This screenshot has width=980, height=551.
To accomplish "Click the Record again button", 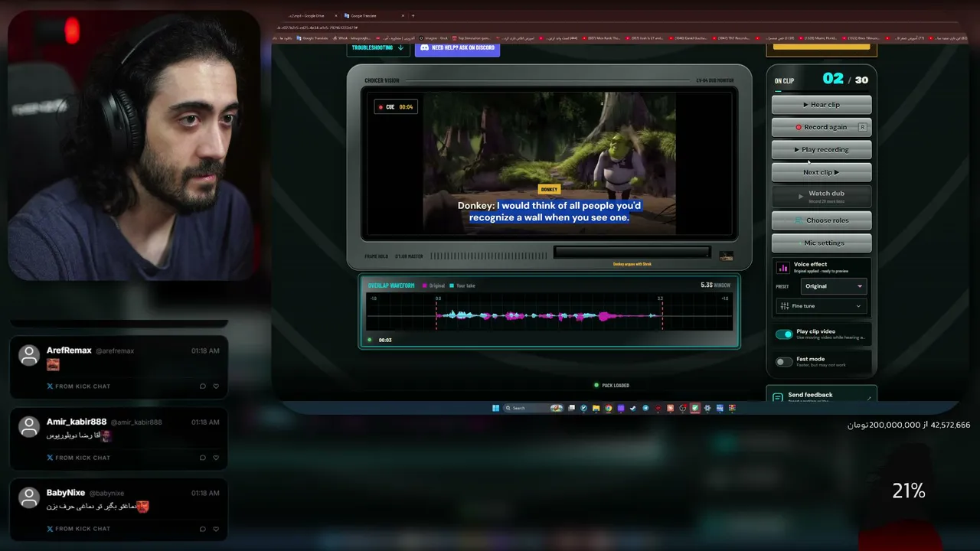I will coord(822,127).
